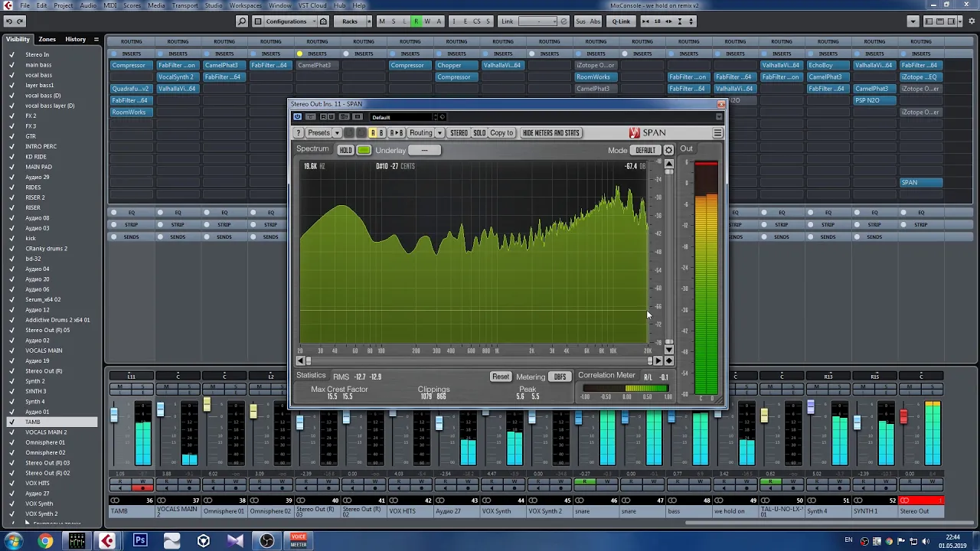Toggle visibility of Omnisphere 01 channel
Image resolution: width=980 pixels, height=551 pixels.
[11, 442]
